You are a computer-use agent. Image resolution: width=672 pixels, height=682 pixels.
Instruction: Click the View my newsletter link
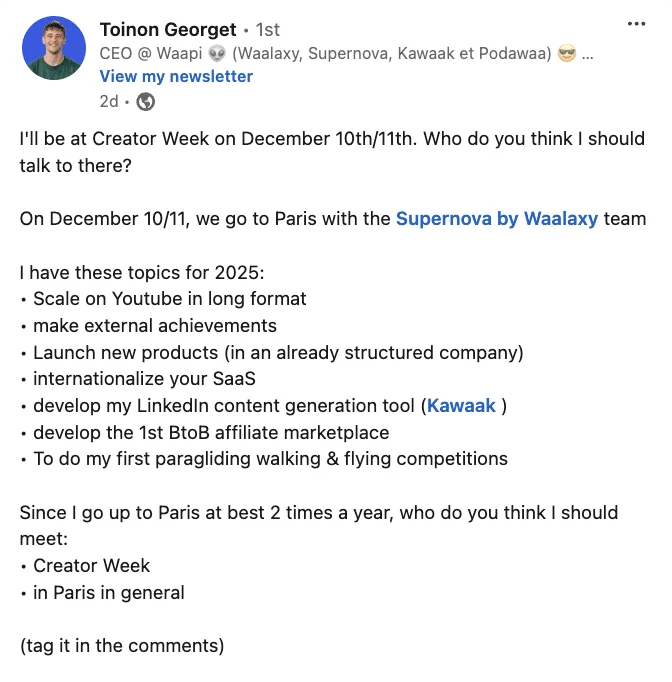pos(176,77)
